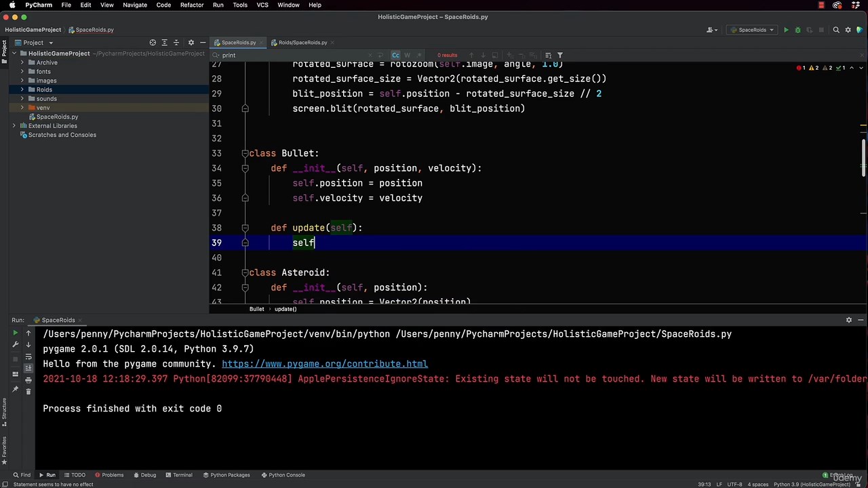868x488 pixels.
Task: Click the locate file target icon in Project panel
Action: coord(153,43)
